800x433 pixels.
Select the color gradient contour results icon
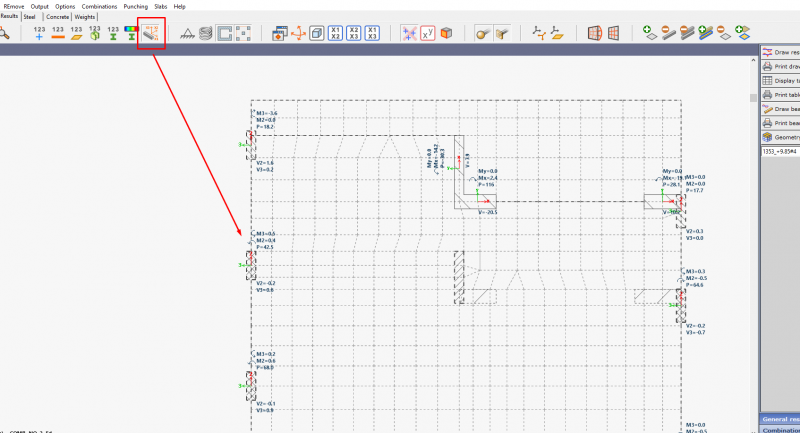coord(129,33)
